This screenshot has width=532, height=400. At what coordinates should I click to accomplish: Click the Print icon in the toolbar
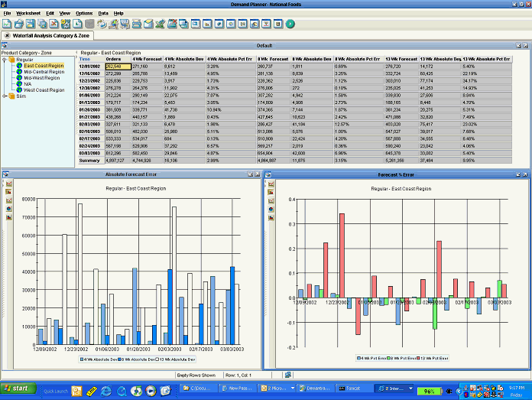136,24
